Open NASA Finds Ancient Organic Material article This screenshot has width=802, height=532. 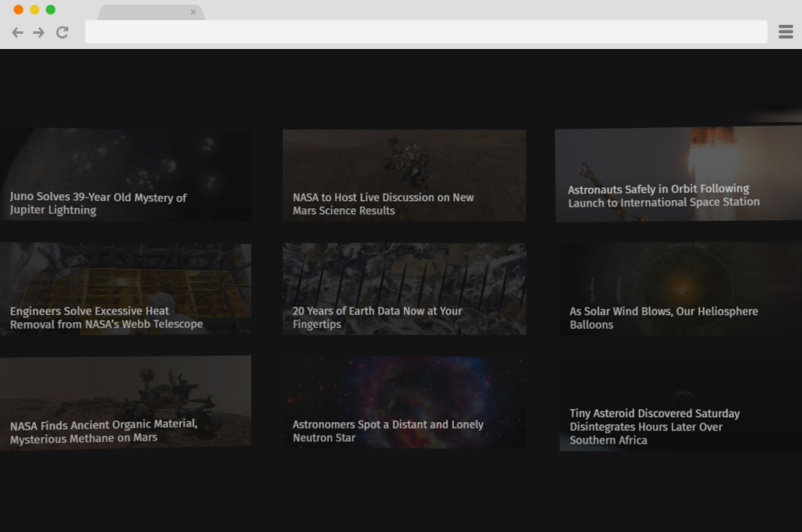tap(125, 403)
